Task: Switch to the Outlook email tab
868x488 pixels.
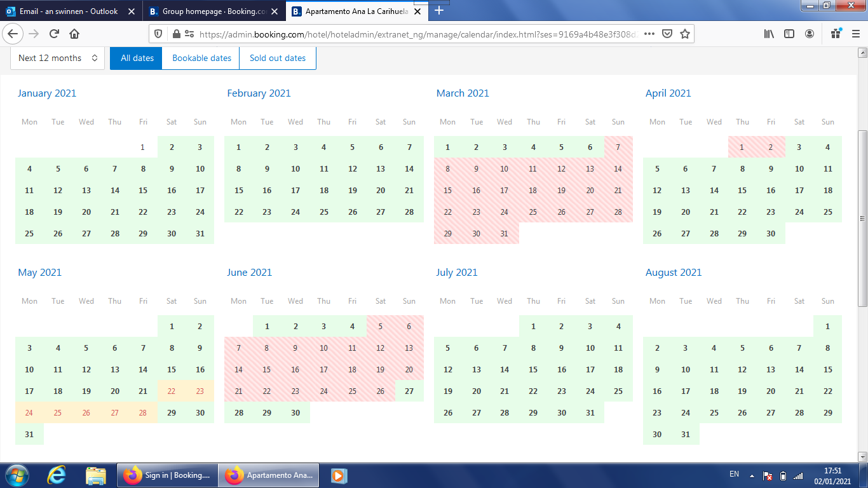Action: 70,11
